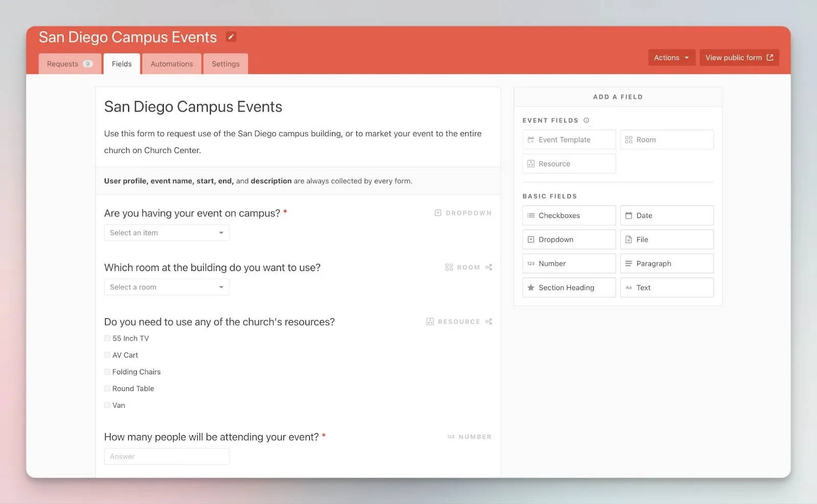Add a Paragraph field
The width and height of the screenshot is (817, 504).
pyautogui.click(x=666, y=264)
